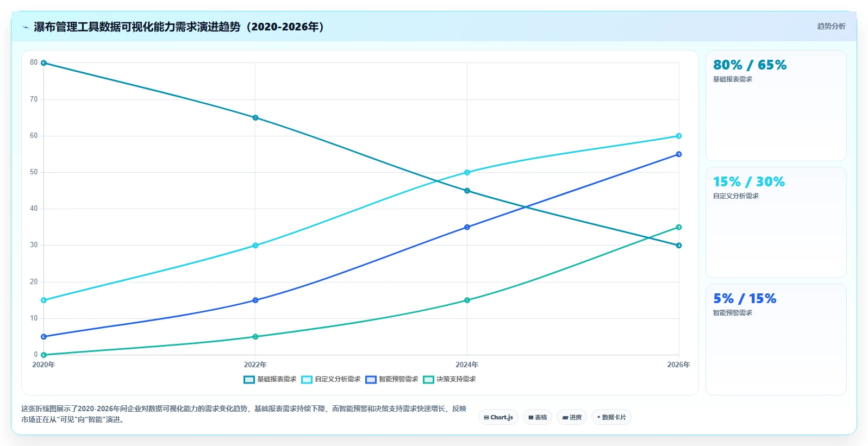Click the 2024年 x-axis label

coord(467,365)
